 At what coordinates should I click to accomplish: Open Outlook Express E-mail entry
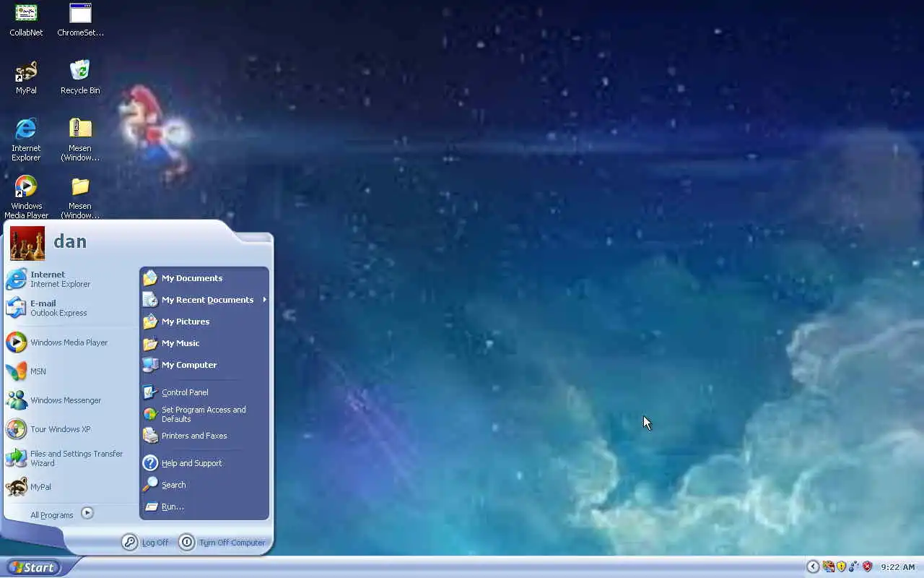71,308
